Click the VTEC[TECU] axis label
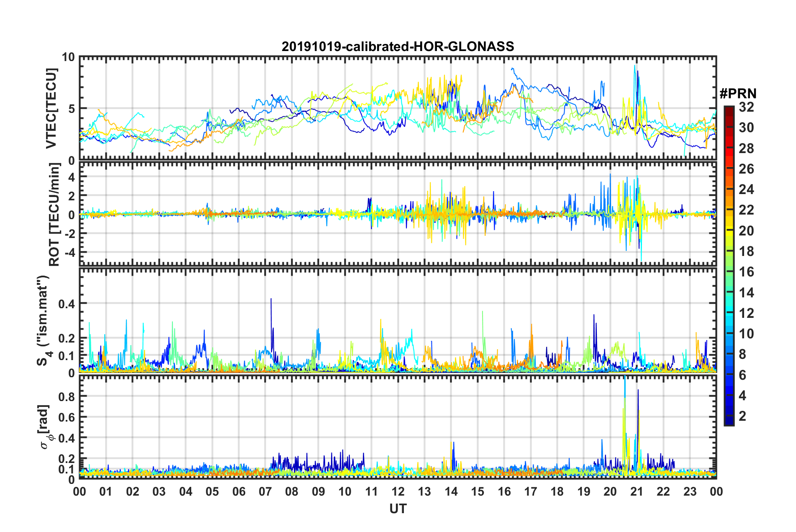796x532 pixels. (x=51, y=109)
